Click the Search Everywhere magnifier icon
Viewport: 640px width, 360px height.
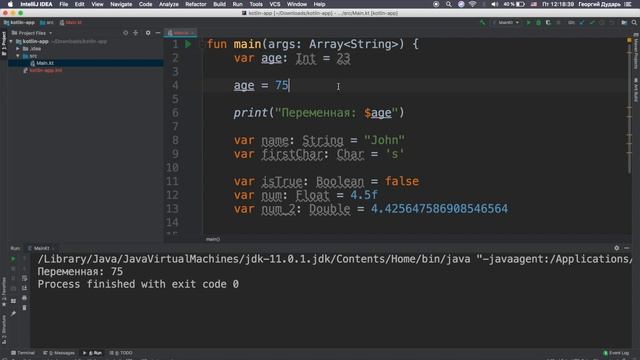(634, 23)
